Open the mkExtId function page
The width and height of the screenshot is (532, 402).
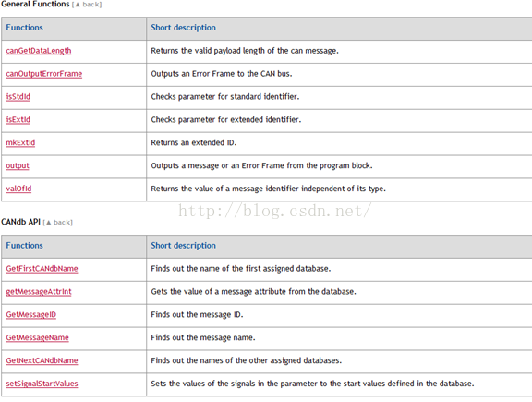click(x=20, y=142)
